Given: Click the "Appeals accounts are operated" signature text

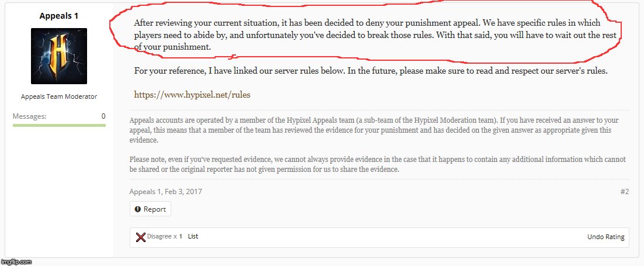Looking at the screenshot, I should click(374, 130).
